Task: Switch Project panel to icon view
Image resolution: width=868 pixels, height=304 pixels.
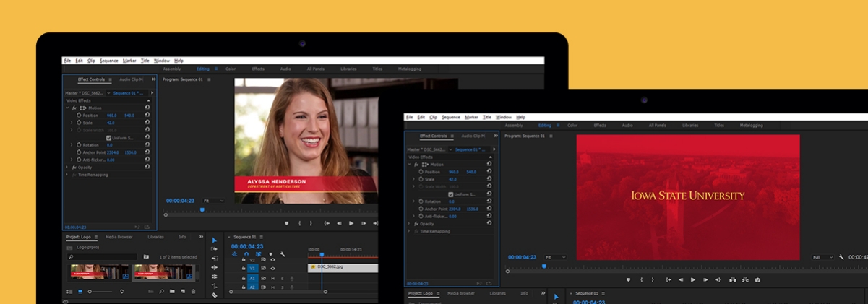Action: [80, 292]
